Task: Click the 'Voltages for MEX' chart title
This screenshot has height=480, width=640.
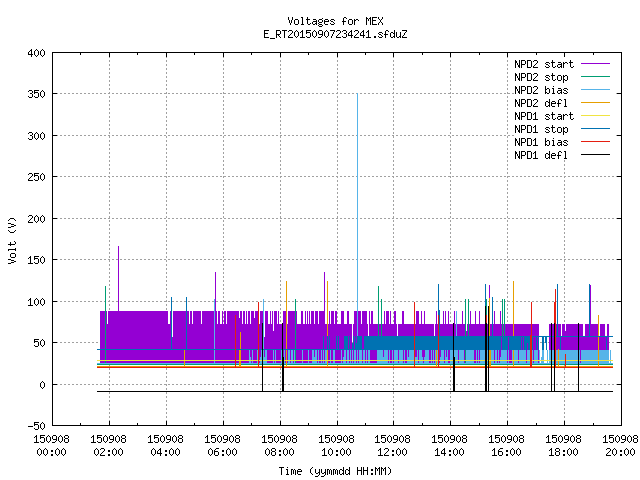Action: 335,21
